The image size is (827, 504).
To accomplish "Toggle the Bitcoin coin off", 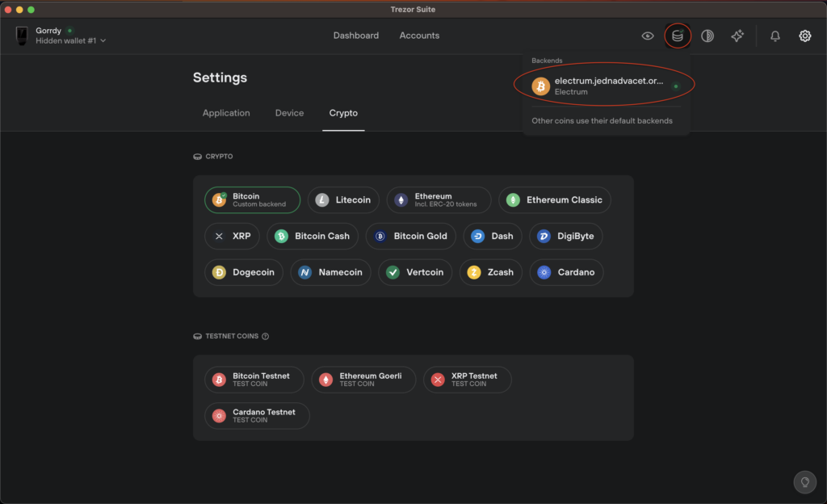I will tap(252, 199).
